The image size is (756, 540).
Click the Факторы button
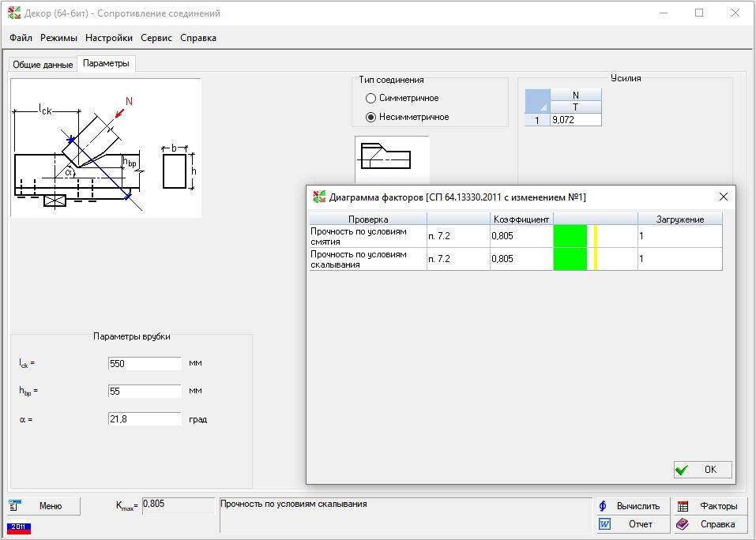point(711,506)
